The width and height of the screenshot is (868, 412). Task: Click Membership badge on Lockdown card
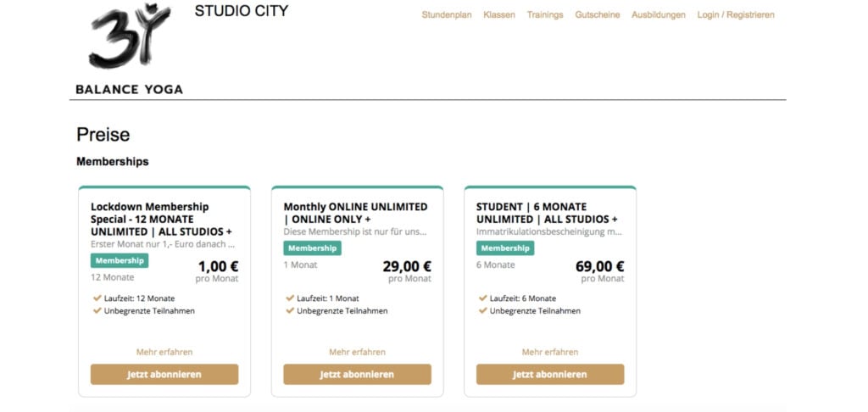click(120, 260)
